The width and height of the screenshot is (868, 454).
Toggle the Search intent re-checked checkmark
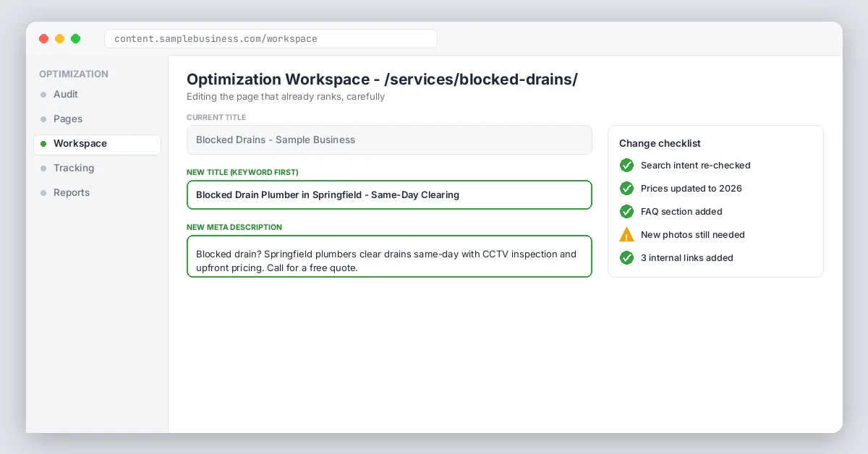[626, 165]
